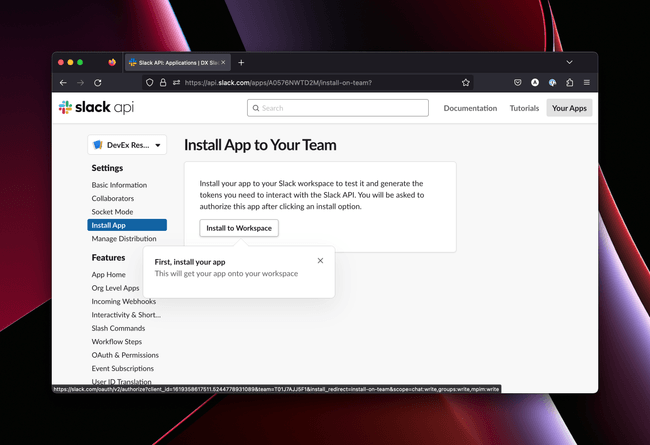Screen dimensions: 650x445
Task: Open Interactivity & Short... feature
Action: 126,315
